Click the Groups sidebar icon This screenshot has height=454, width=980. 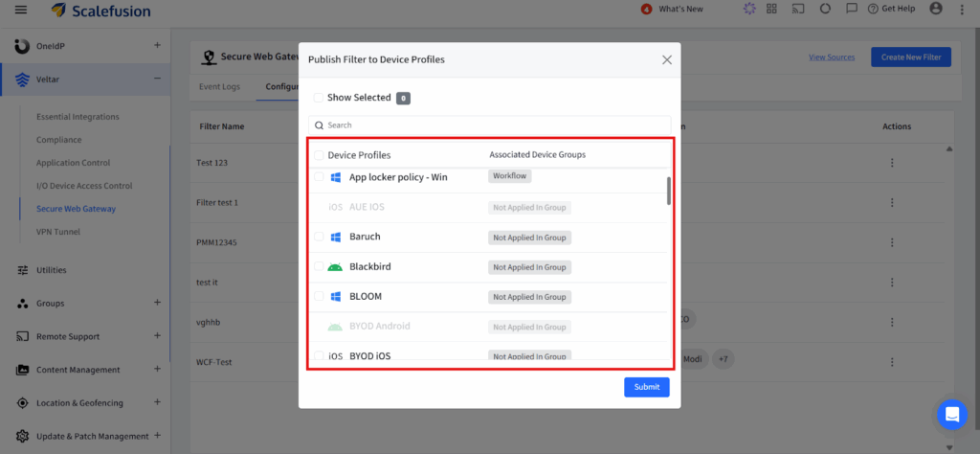pyautogui.click(x=23, y=304)
